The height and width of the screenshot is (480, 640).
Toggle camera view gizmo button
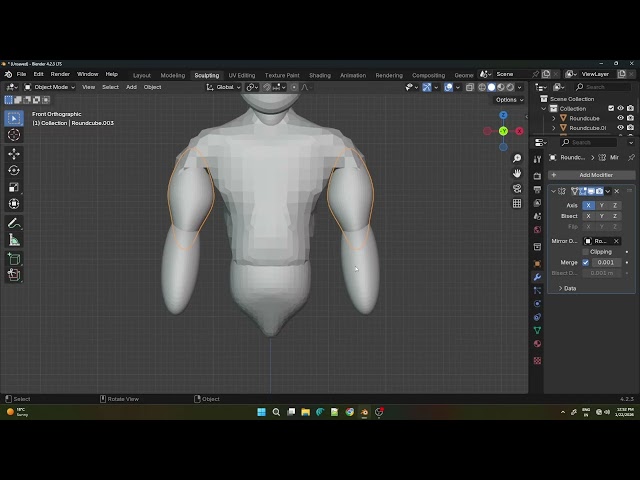tap(517, 189)
